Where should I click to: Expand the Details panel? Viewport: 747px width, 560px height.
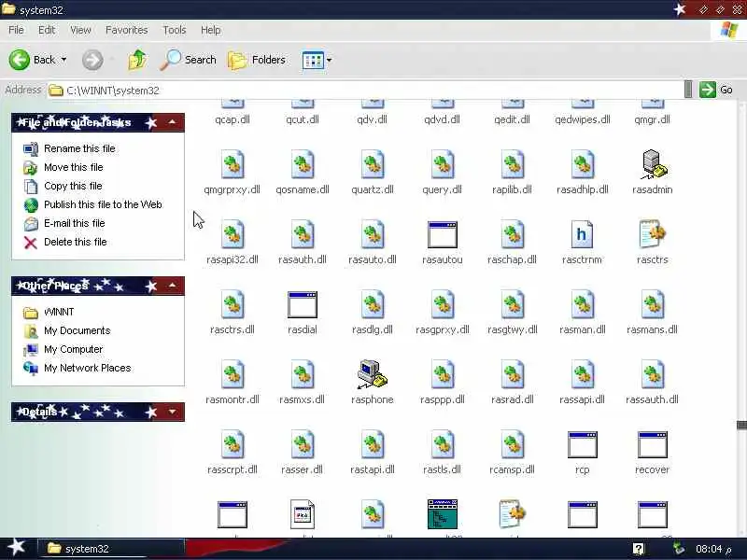pyautogui.click(x=172, y=412)
